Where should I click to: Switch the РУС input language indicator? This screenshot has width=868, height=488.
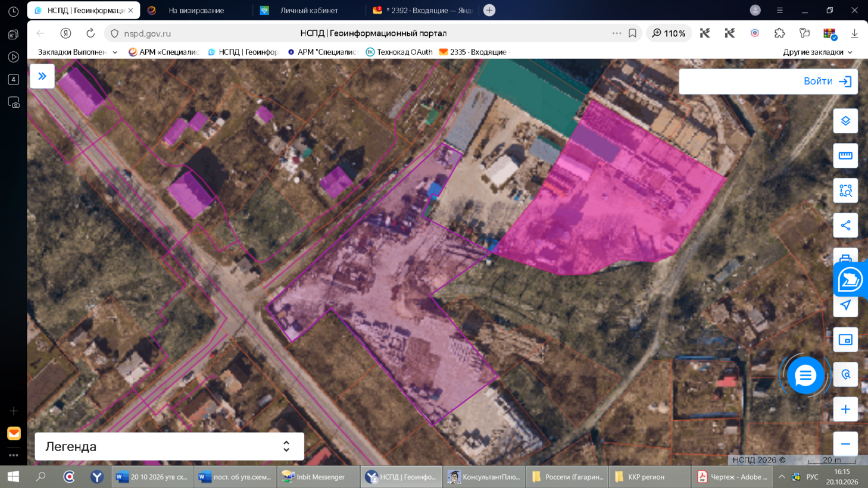812,477
